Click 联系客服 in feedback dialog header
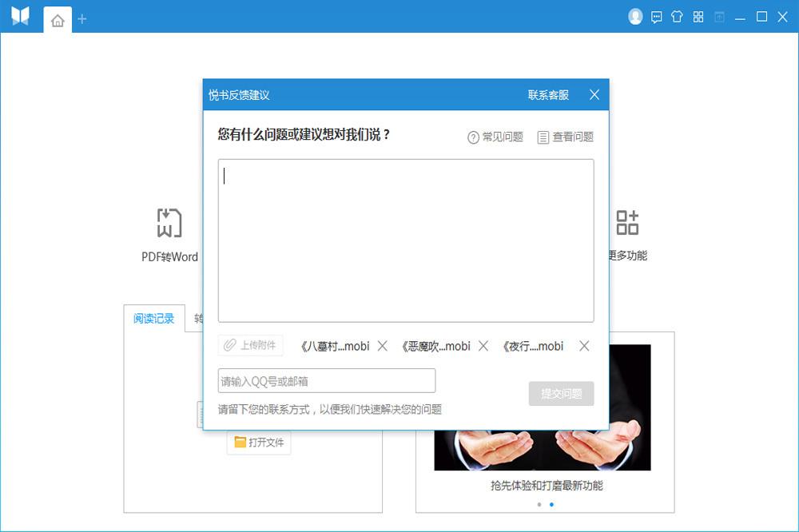Screen dimensions: 799x532 tap(548, 95)
